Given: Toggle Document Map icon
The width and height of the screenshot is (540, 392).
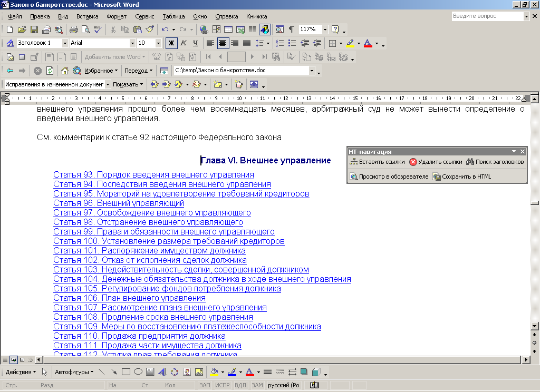Looking at the screenshot, I should [279, 30].
